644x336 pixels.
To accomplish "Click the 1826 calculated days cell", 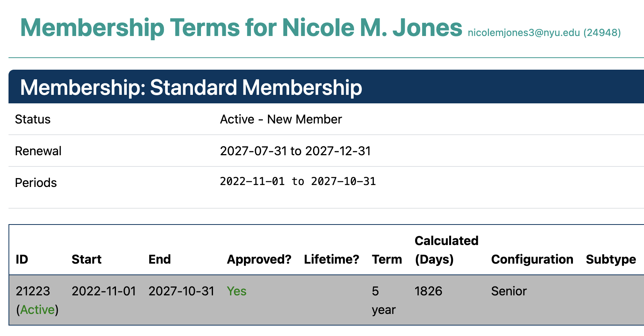I will tap(428, 291).
